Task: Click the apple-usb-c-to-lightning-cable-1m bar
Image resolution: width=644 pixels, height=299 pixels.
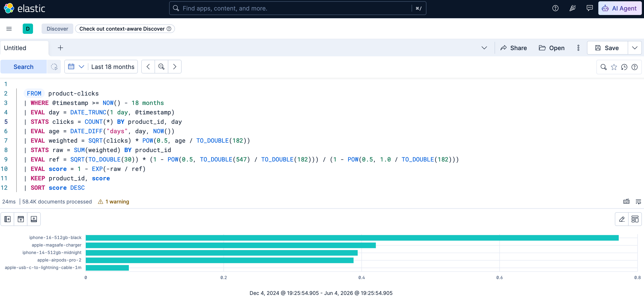Action: (107, 268)
